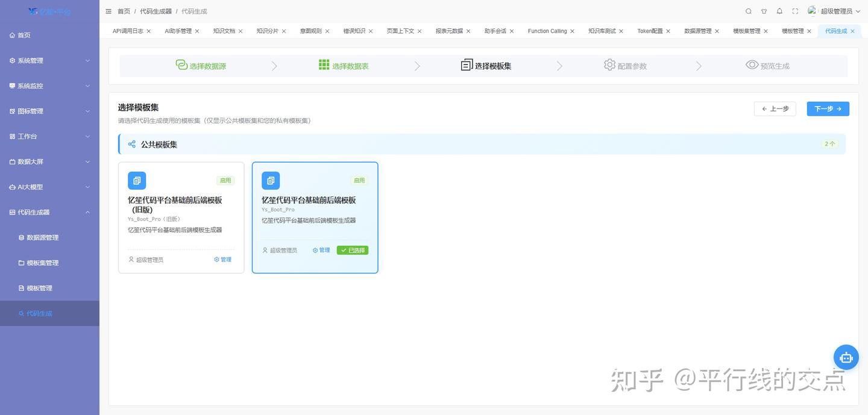The image size is (868, 415).
Task: Click the 选择模板集 current step
Action: [x=486, y=66]
